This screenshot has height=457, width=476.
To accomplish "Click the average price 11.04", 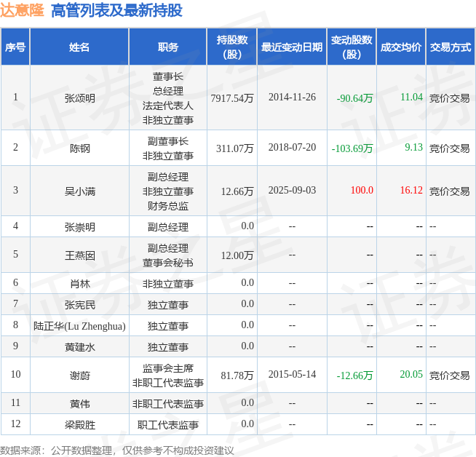I will point(411,97).
